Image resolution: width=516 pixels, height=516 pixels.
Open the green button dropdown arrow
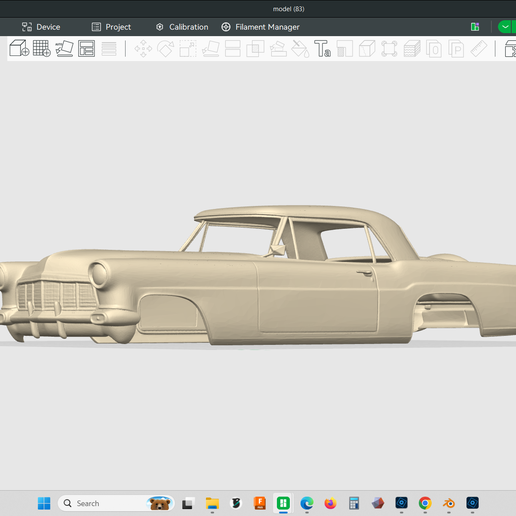coord(506,27)
